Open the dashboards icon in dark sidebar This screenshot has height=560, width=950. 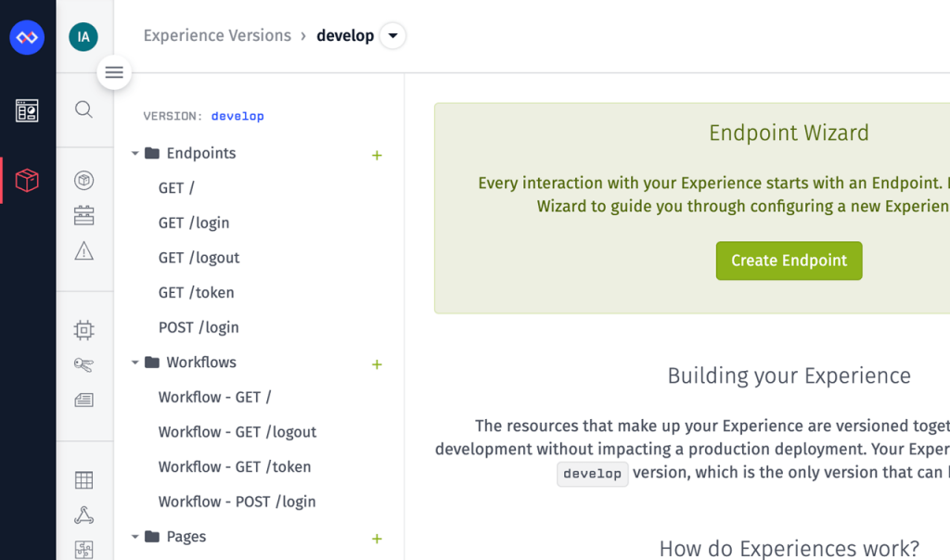pos(27,111)
